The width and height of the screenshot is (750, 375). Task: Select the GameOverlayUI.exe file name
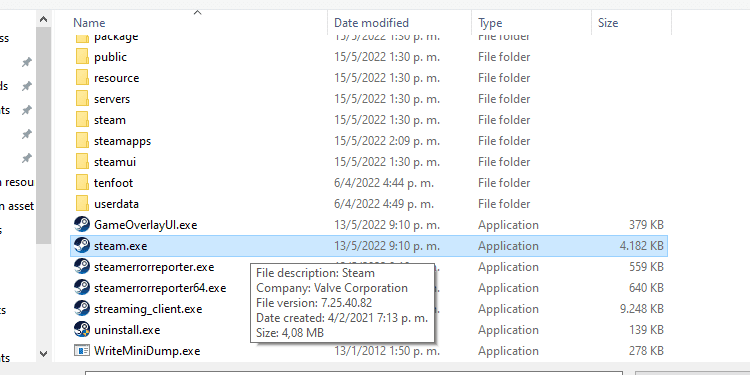tap(145, 225)
